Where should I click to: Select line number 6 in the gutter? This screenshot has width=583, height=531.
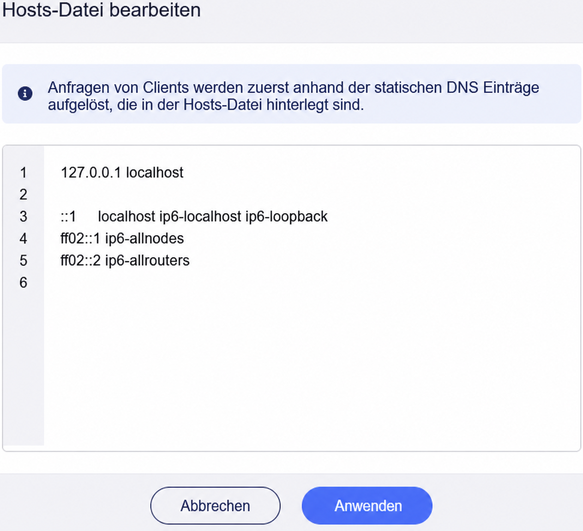pos(23,283)
